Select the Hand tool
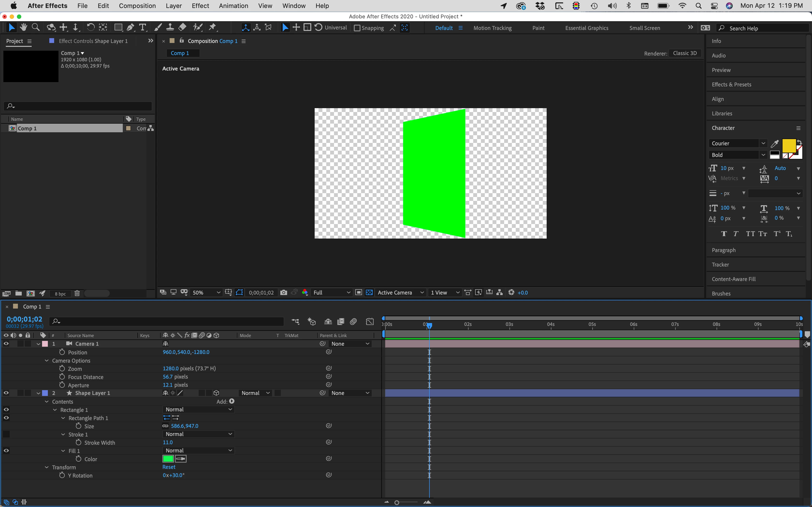The image size is (812, 507). (x=23, y=28)
